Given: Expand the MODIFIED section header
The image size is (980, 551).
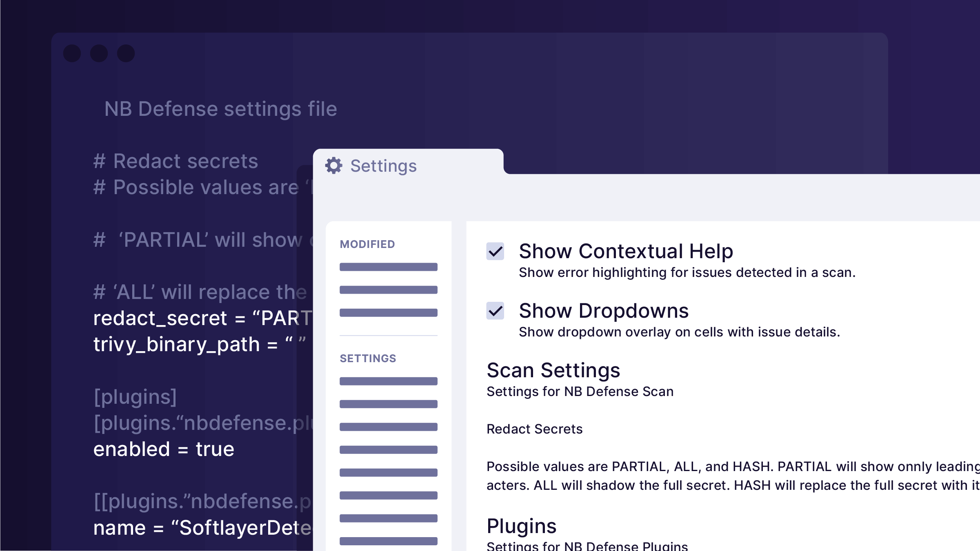Looking at the screenshot, I should 367,244.
